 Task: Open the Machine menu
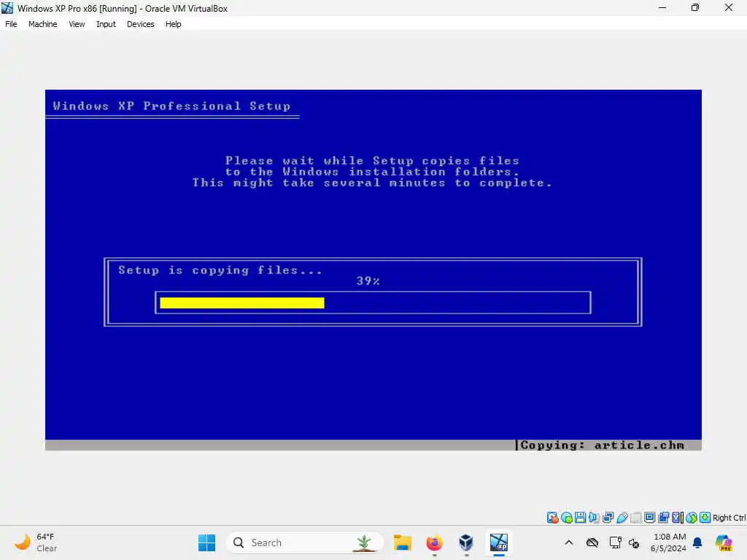pos(42,24)
